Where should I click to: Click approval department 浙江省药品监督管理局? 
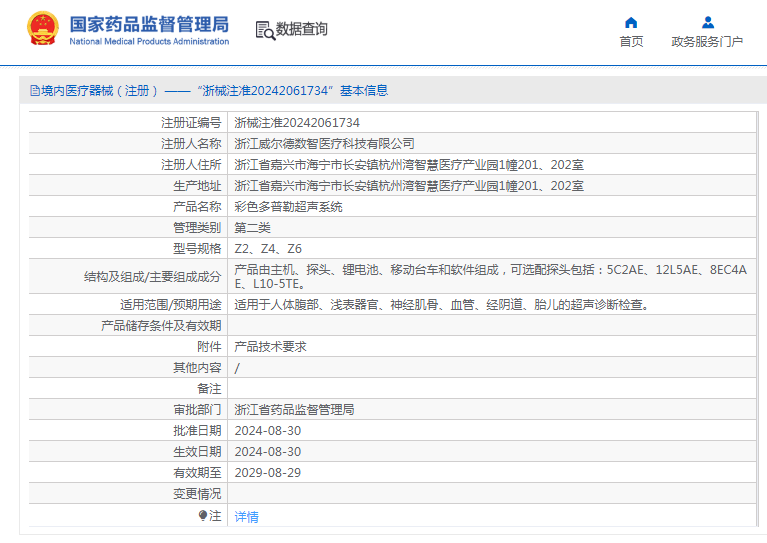pyautogui.click(x=294, y=410)
